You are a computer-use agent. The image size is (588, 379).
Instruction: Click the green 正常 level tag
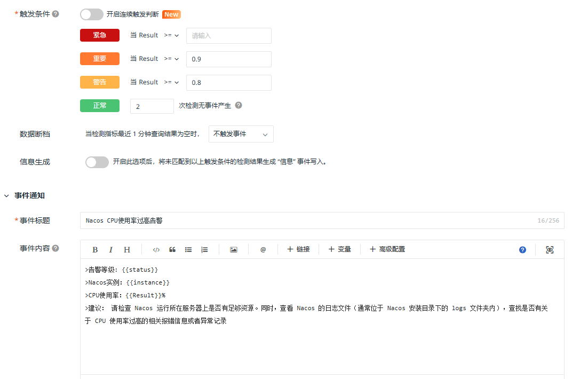point(100,106)
